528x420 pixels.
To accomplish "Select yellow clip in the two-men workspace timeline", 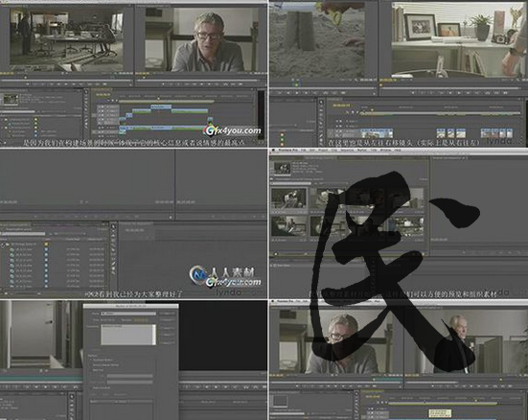I will point(440,413).
